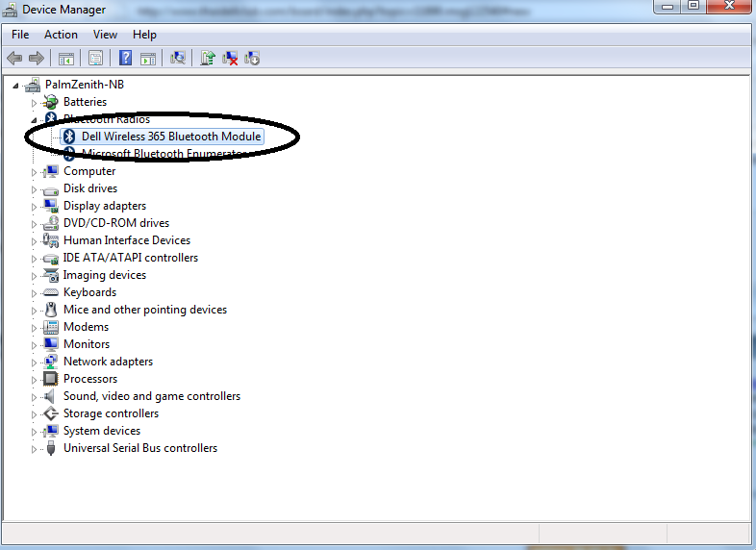Screen dimensions: 756x550
Task: Select the Disk drives category icon
Action: coord(51,189)
